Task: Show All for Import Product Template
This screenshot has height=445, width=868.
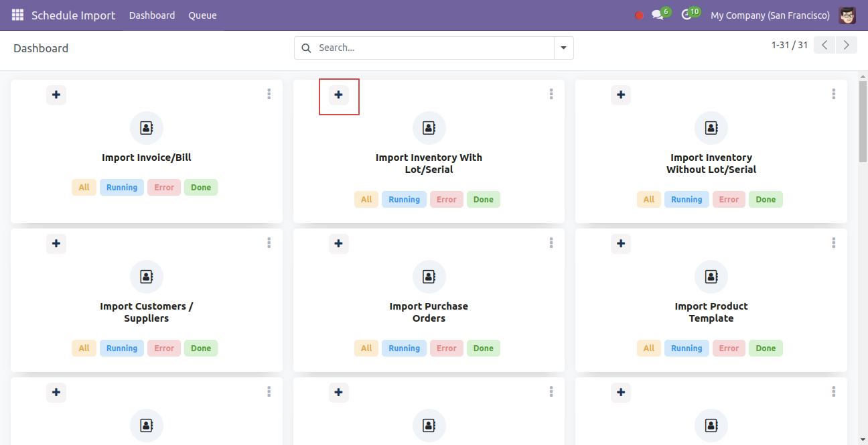Action: tap(649, 348)
